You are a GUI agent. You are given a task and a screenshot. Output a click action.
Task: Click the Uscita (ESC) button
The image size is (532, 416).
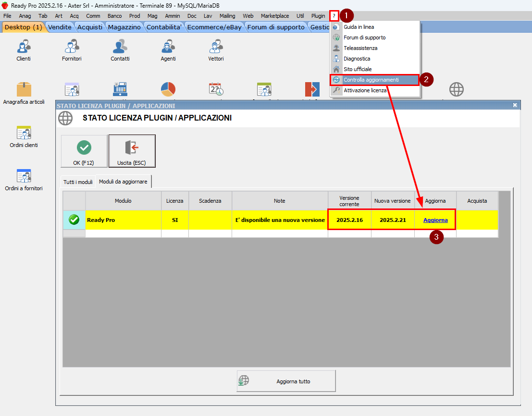pyautogui.click(x=132, y=151)
